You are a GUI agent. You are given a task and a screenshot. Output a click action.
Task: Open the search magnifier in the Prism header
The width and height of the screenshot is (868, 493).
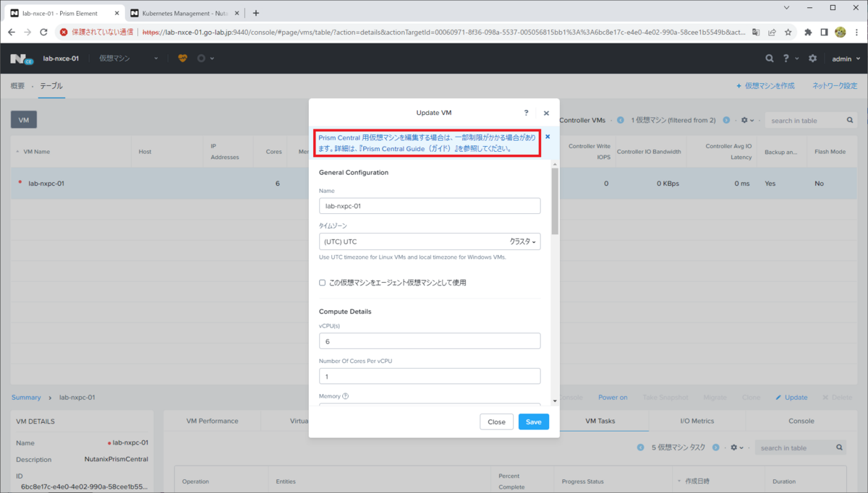(x=770, y=59)
